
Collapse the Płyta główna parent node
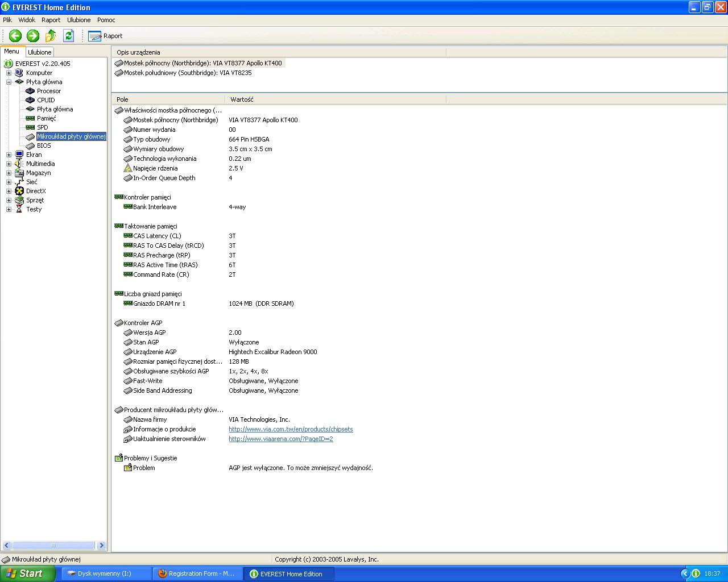click(9, 82)
